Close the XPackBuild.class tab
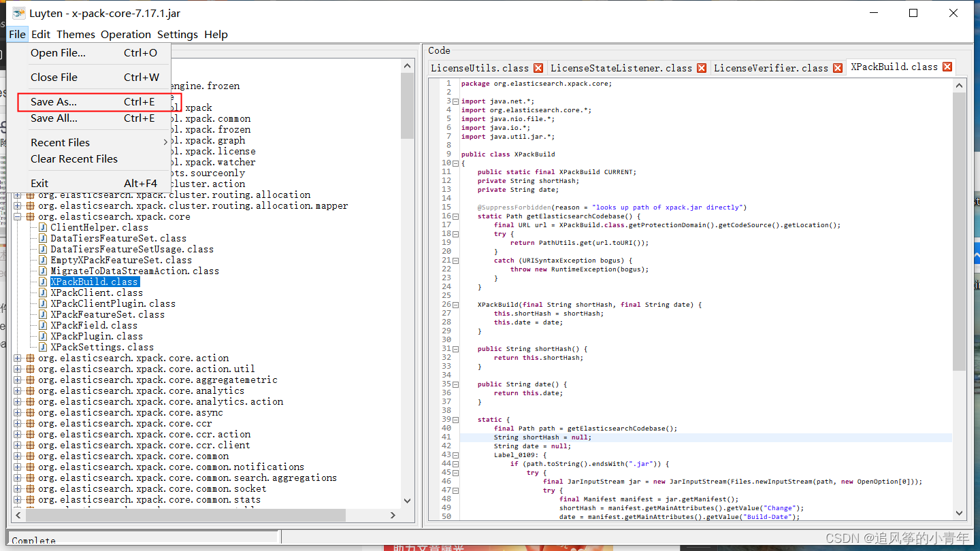 947,67
